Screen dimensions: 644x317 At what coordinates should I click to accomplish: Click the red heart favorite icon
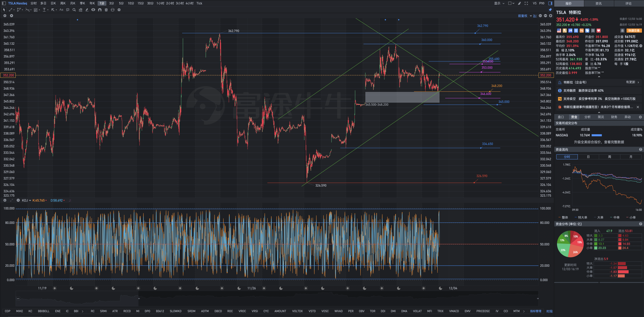click(599, 31)
